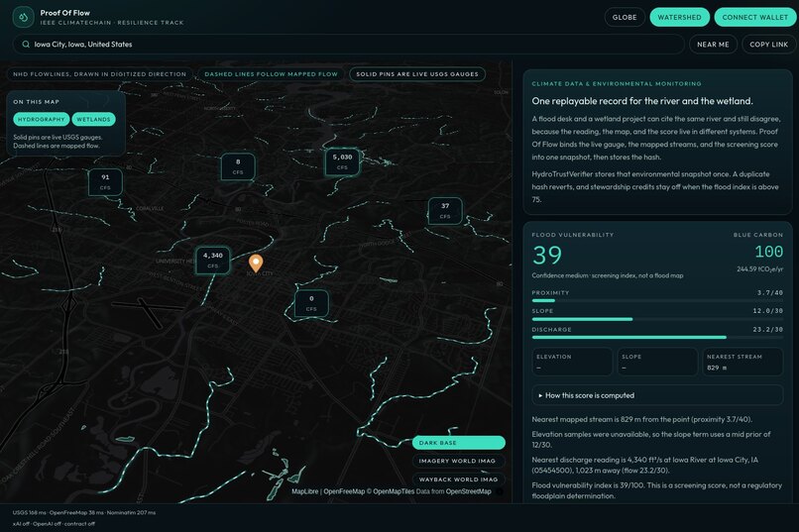Click the Connect Wallet button
The image size is (799, 532).
pos(755,17)
